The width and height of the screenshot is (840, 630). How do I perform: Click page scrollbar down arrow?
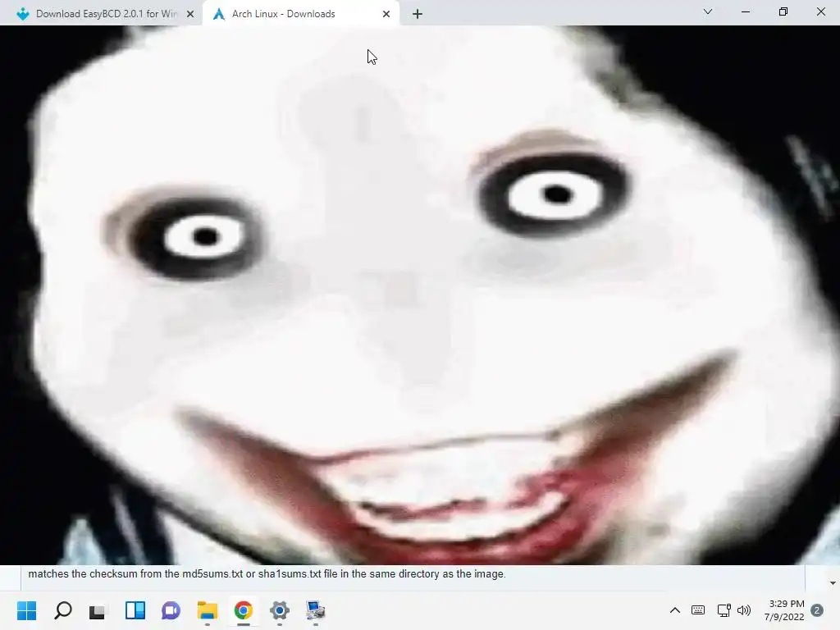[x=833, y=583]
